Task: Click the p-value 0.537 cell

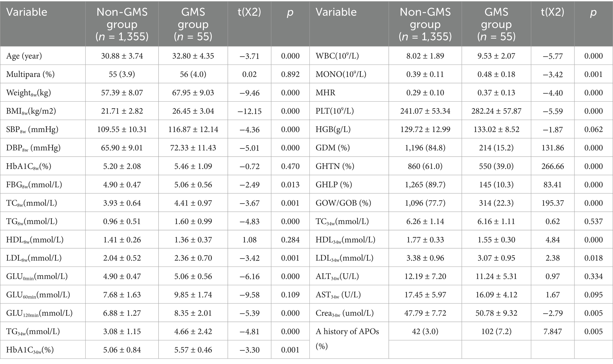Action: (593, 221)
